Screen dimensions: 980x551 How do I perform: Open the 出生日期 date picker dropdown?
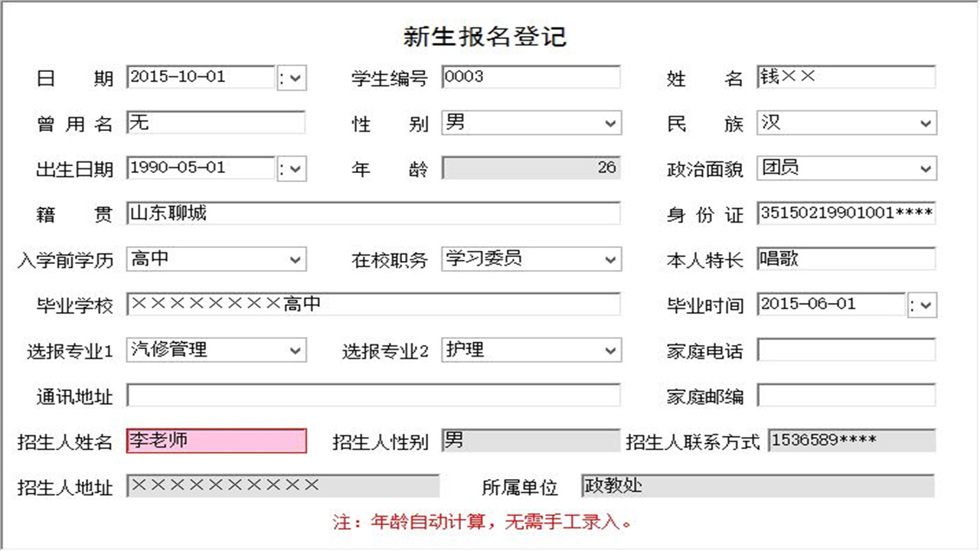(295, 168)
